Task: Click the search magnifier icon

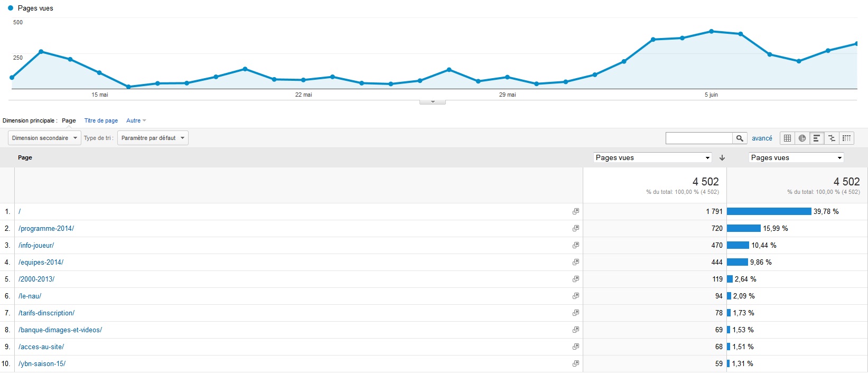Action: (x=740, y=138)
